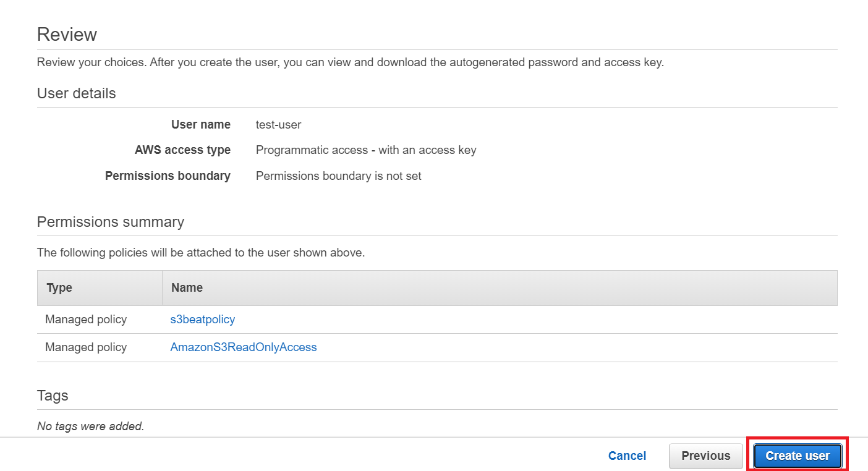Click the User name field label
The width and height of the screenshot is (868, 471).
point(200,125)
